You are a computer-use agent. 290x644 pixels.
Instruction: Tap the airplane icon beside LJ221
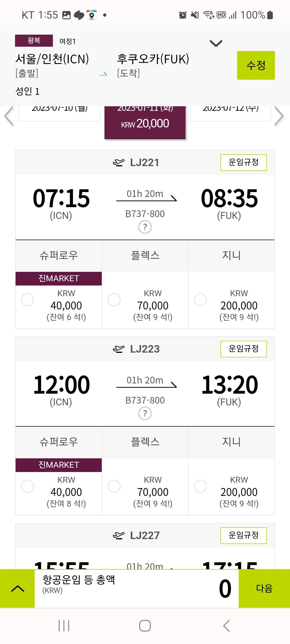118,163
